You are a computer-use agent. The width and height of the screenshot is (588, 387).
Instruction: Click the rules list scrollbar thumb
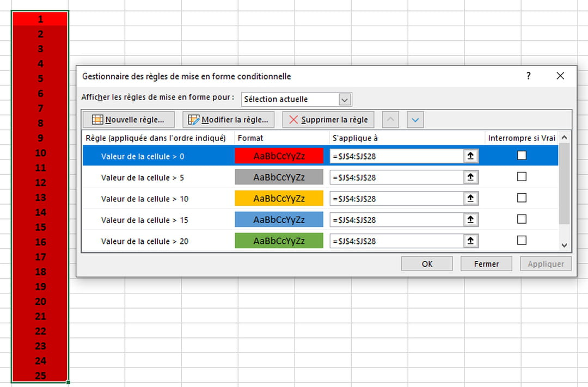pyautogui.click(x=565, y=184)
